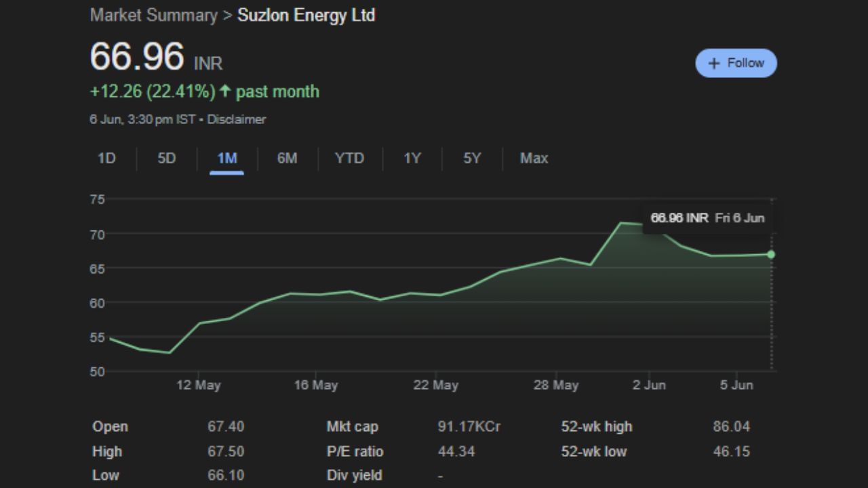Image resolution: width=868 pixels, height=488 pixels.
Task: Click the 52-wk low label
Action: click(x=594, y=451)
